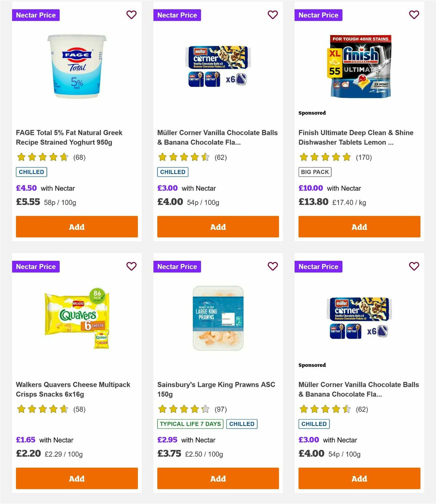The image size is (436, 504).
Task: Click the star rating on FAGE Total yoghurt
Action: click(x=42, y=157)
